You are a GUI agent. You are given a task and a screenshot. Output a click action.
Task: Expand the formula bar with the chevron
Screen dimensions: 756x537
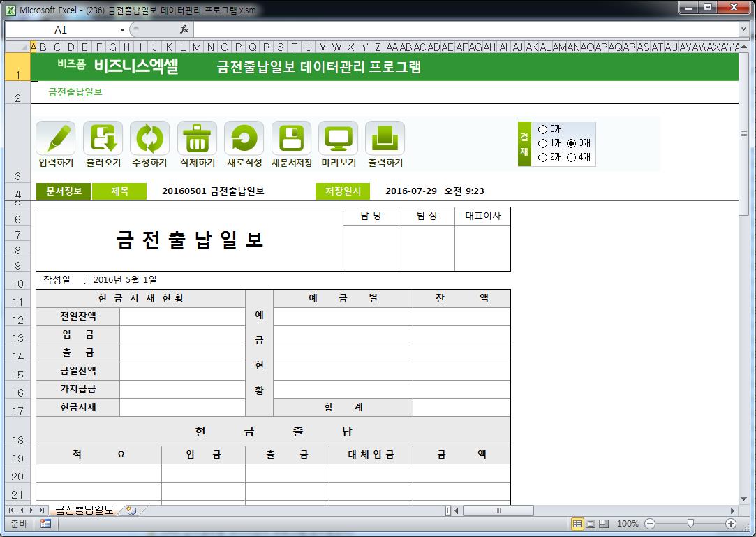pos(743,29)
